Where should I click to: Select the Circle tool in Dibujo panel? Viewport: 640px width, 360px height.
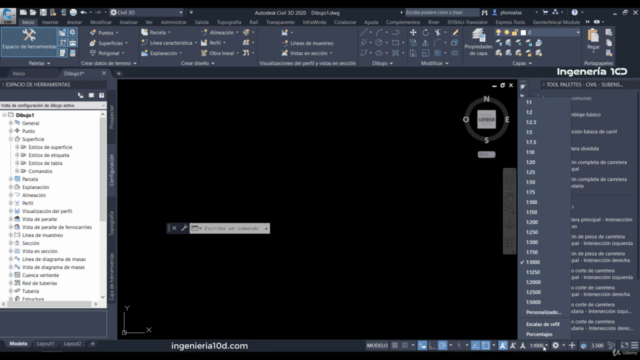point(379,42)
